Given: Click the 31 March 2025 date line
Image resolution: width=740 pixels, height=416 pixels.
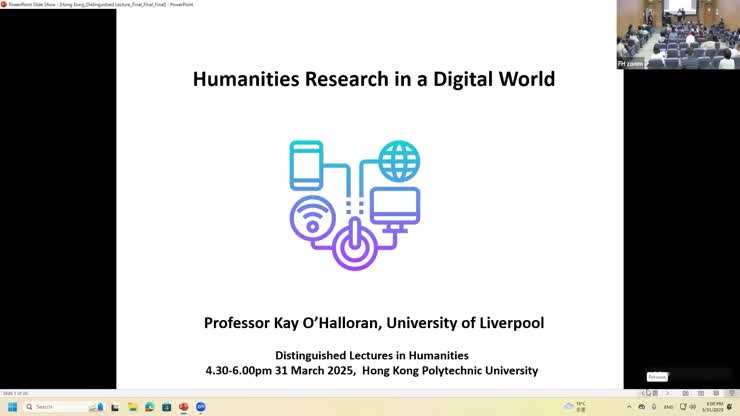Looking at the screenshot, I should coord(372,371).
